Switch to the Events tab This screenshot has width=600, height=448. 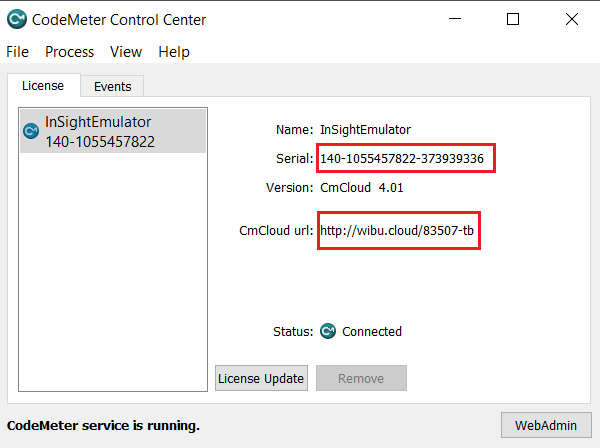112,87
